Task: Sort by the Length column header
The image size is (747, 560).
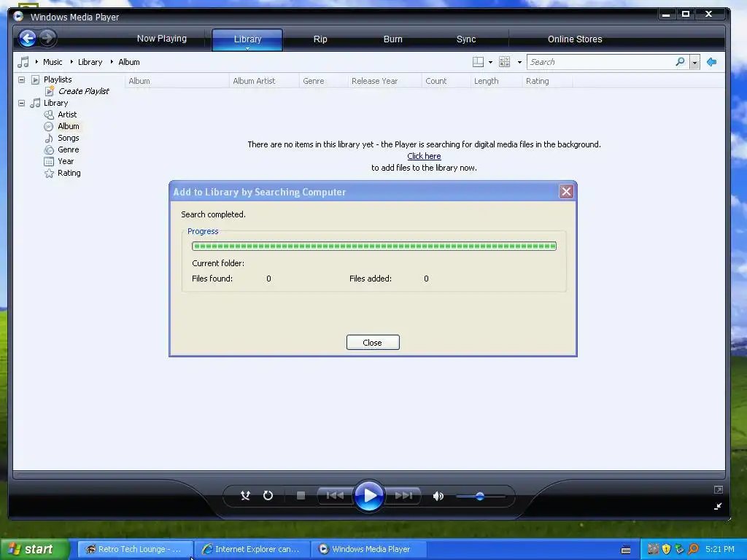Action: pos(496,81)
